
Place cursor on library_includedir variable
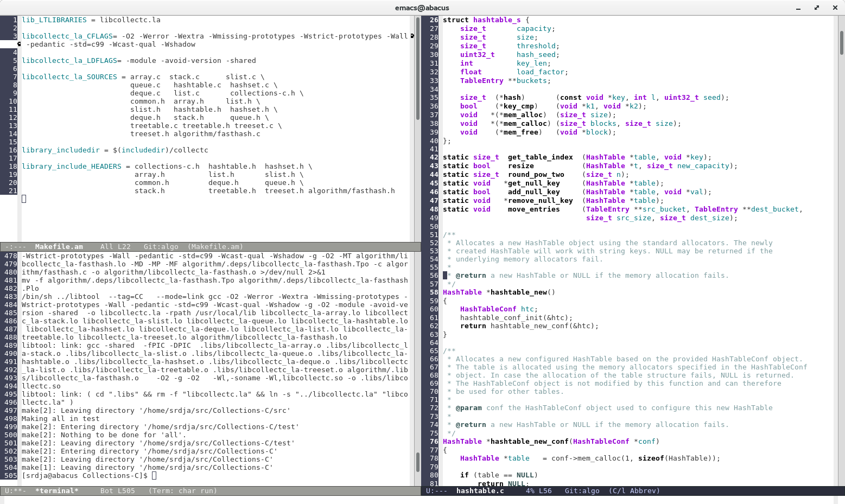[x=61, y=150]
